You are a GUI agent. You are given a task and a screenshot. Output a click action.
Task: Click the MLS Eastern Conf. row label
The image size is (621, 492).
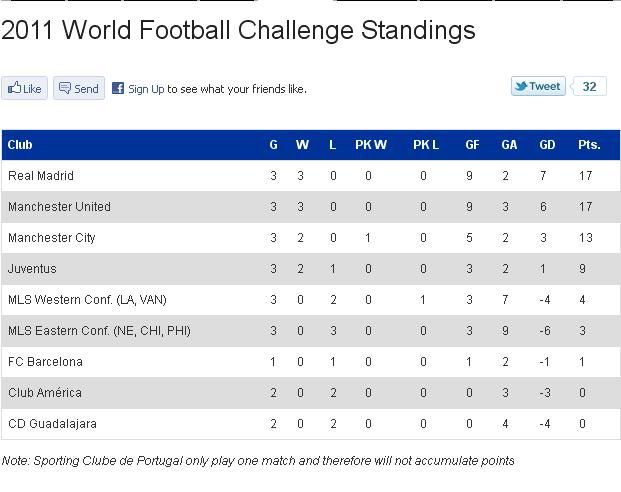(99, 331)
